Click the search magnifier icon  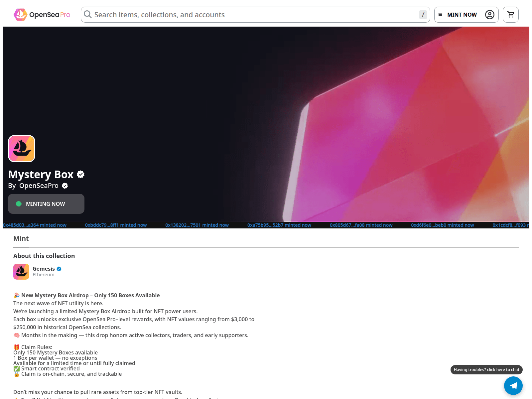click(x=88, y=14)
